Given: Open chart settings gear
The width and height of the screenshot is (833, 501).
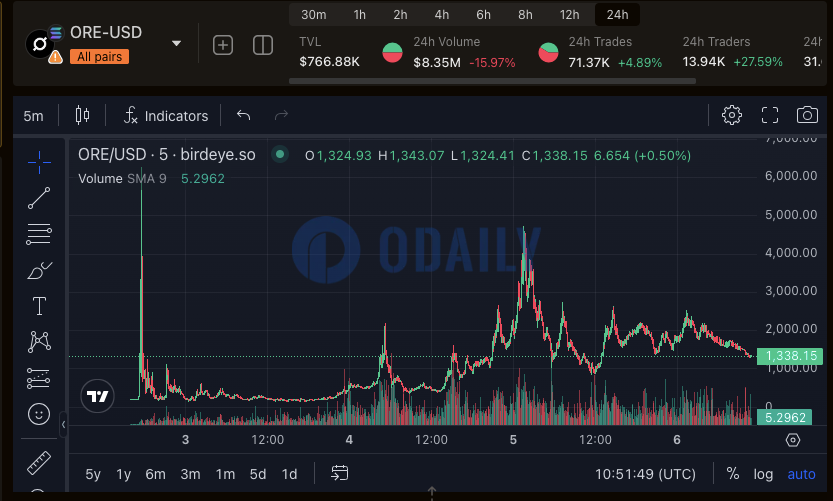Looking at the screenshot, I should point(732,115).
